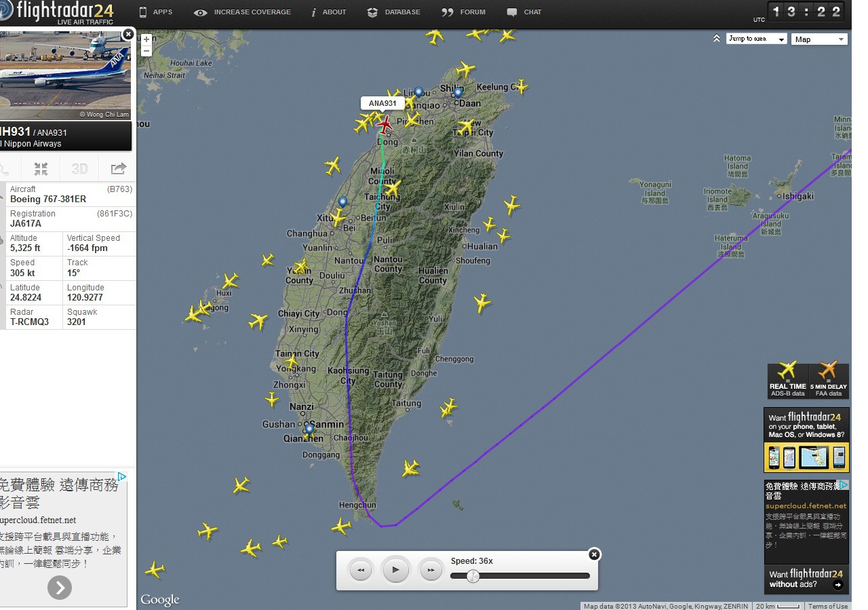This screenshot has width=868, height=610.
Task: Select the red ANA931 plane icon
Action: pos(384,125)
